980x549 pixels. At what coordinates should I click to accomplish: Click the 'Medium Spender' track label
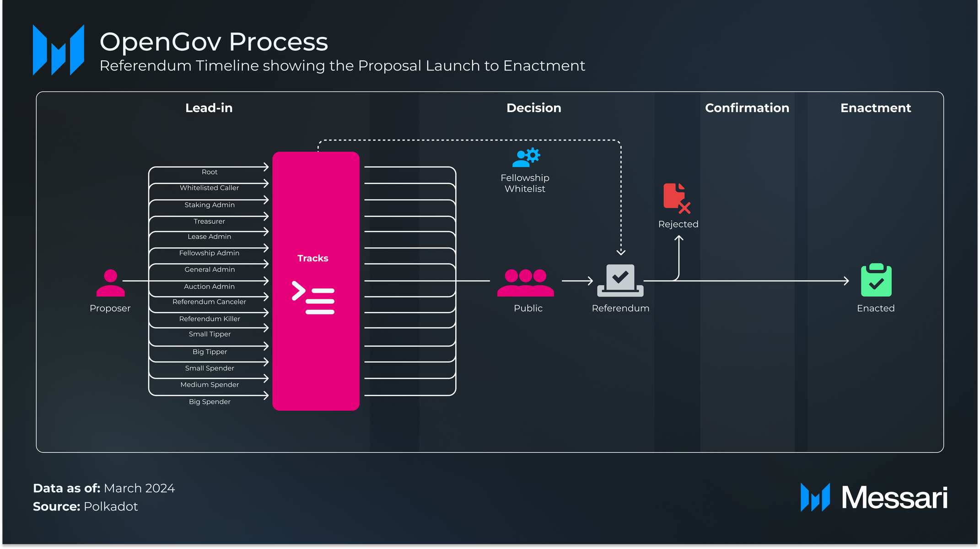tap(210, 385)
